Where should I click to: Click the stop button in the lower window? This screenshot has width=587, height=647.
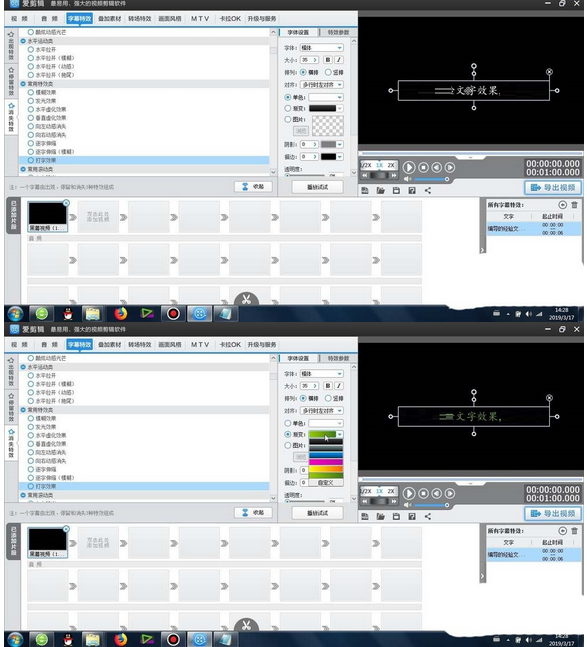point(423,493)
